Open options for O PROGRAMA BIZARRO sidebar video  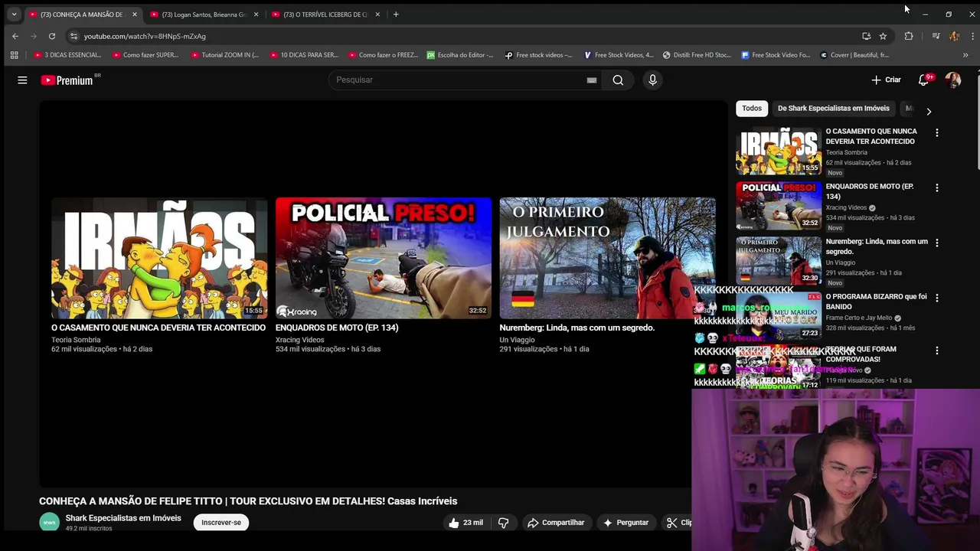pyautogui.click(x=936, y=298)
